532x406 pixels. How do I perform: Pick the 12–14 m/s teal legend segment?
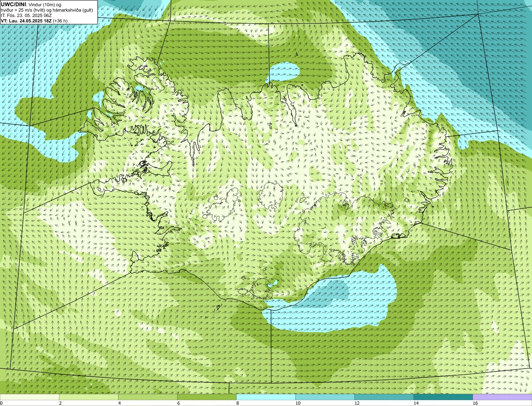coord(384,397)
